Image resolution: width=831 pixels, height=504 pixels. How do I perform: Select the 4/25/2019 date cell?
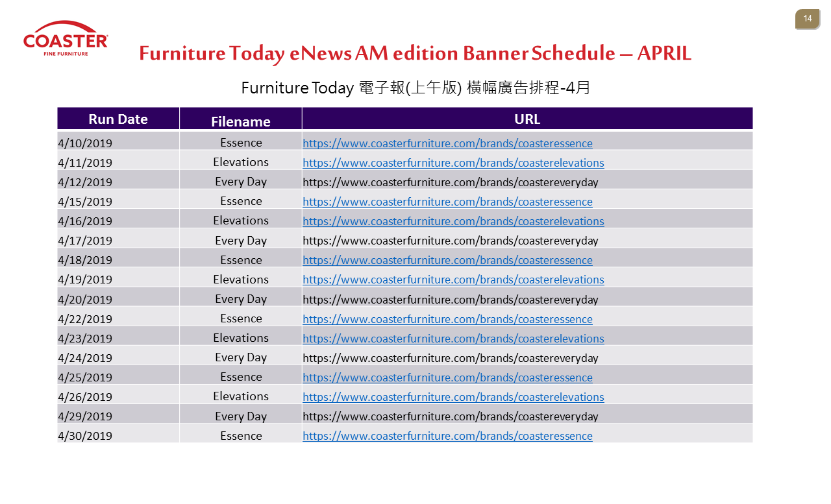(118, 375)
